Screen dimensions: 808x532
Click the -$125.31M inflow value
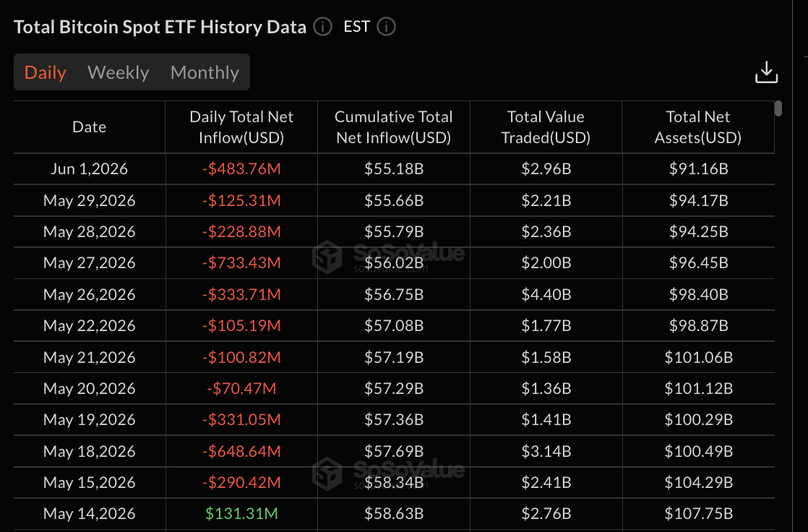(x=241, y=200)
